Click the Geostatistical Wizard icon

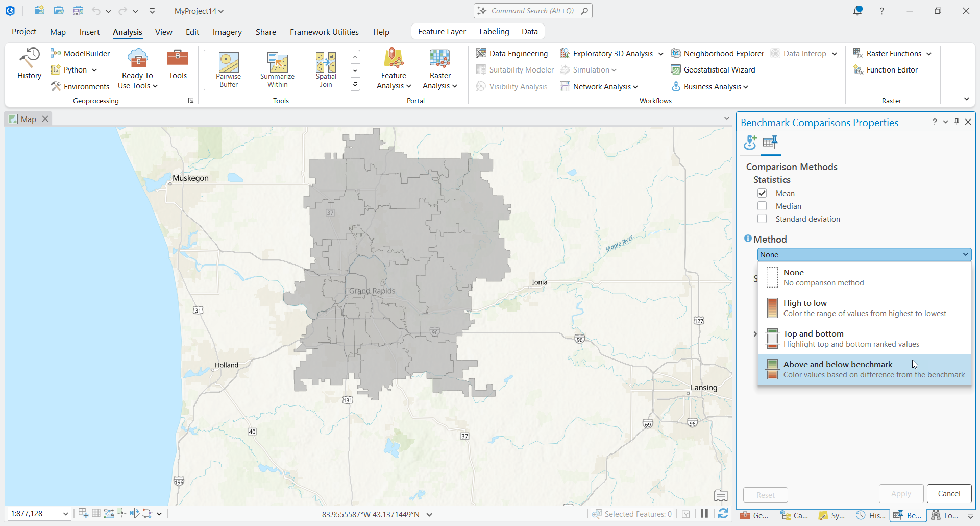(x=676, y=70)
